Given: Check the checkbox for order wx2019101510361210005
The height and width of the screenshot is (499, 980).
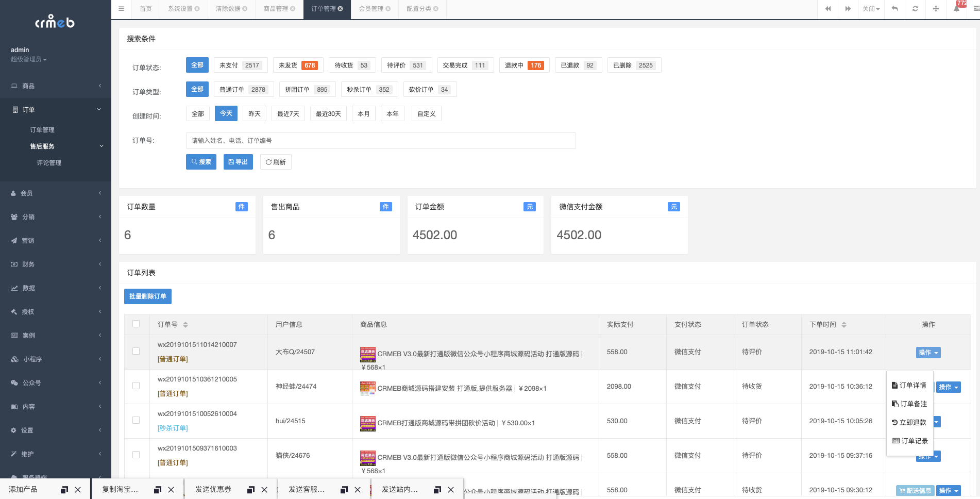Looking at the screenshot, I should pyautogui.click(x=136, y=385).
